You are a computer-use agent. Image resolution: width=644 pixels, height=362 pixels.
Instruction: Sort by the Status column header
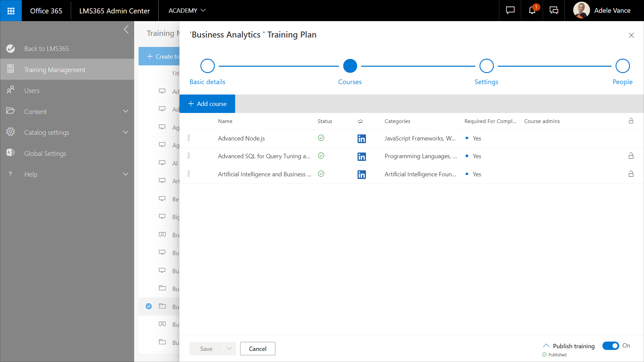point(325,121)
